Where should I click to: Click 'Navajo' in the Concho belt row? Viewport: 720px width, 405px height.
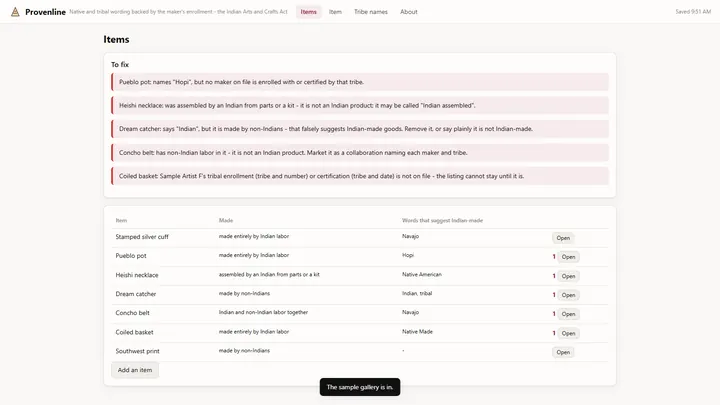[410, 312]
